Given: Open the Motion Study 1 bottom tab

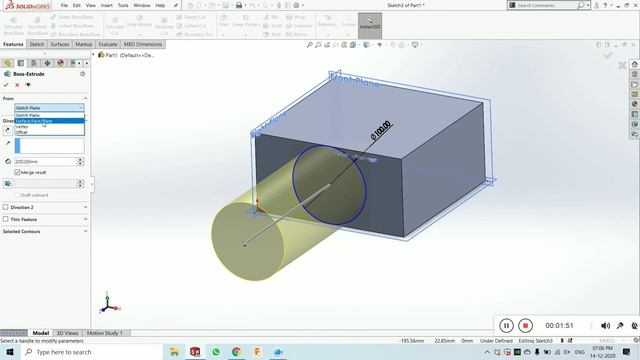Looking at the screenshot, I should pos(104,333).
